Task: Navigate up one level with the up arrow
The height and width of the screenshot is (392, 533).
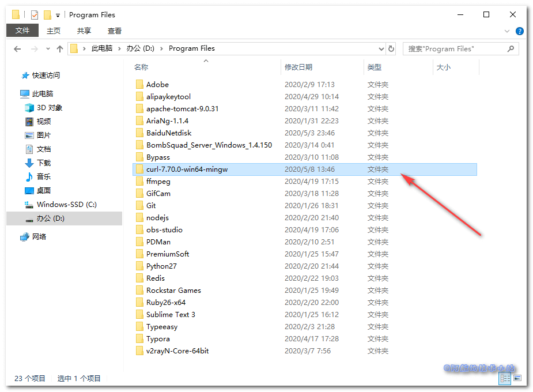Action: [x=61, y=48]
